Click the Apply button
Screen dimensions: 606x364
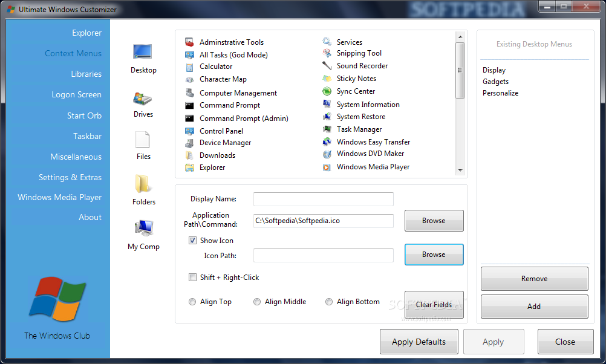494,342
